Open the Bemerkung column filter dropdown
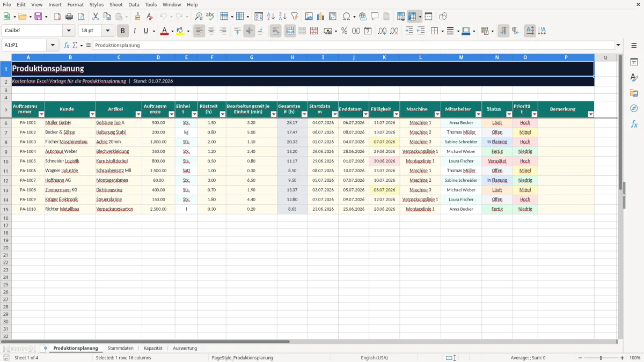Screen dimensions: 644x362 tap(591, 114)
